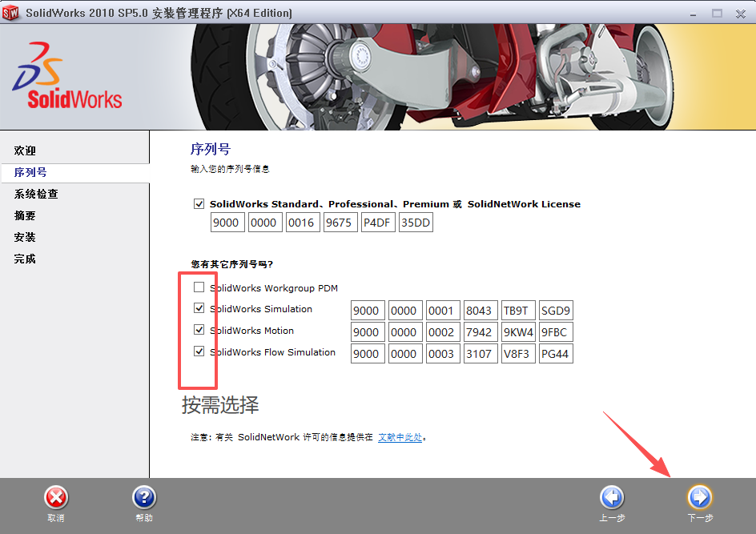Click the red Cancel (取消) icon
This screenshot has width=756, height=534.
pyautogui.click(x=56, y=497)
